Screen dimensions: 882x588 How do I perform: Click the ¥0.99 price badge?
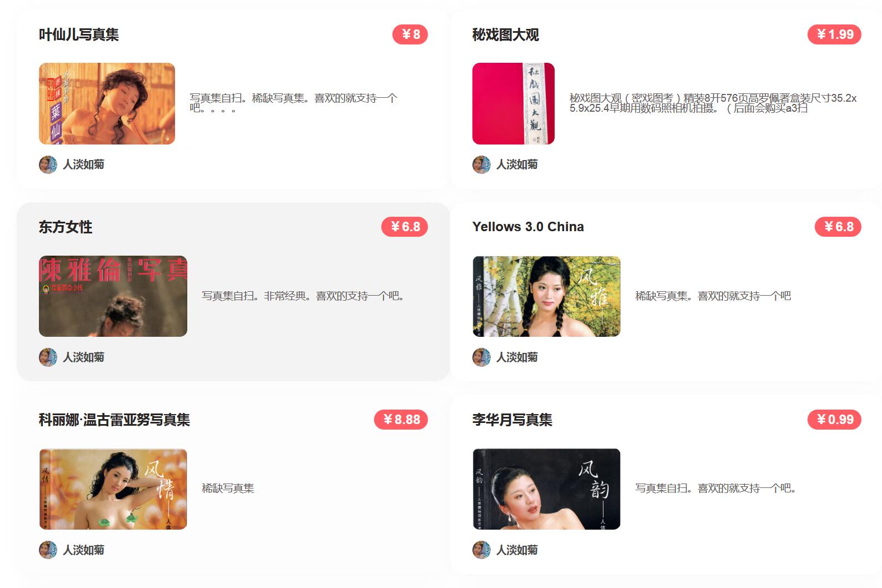coord(834,420)
